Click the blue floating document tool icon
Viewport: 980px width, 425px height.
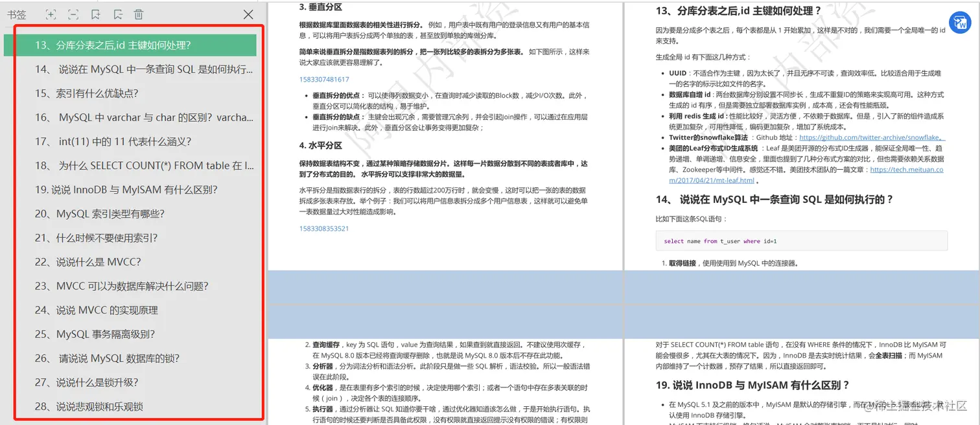tap(960, 23)
